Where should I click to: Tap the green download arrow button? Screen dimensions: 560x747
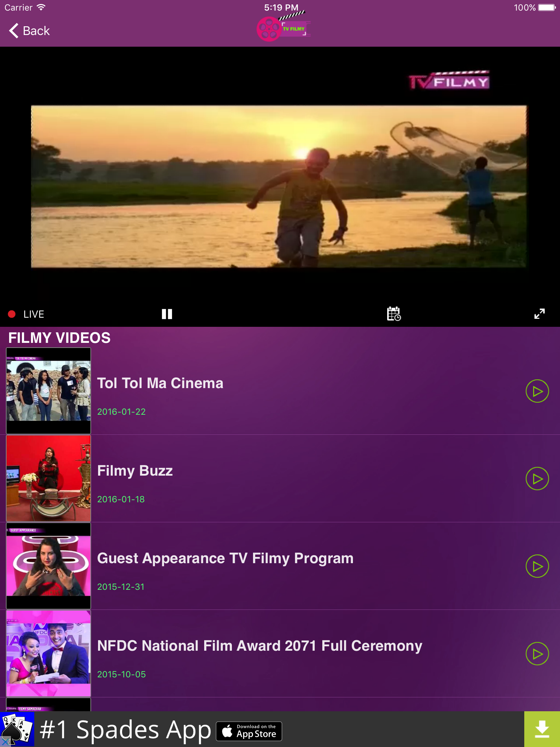pyautogui.click(x=542, y=729)
